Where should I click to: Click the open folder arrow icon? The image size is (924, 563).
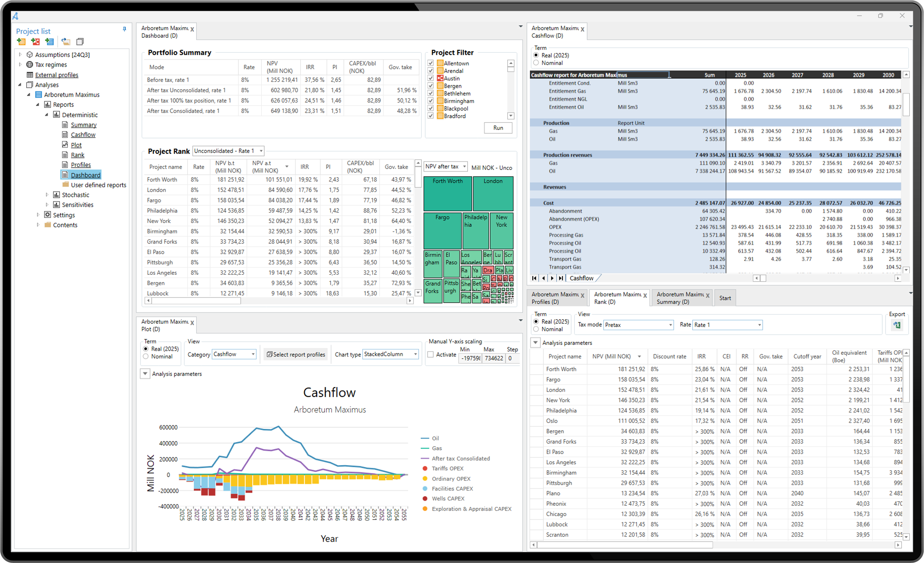(x=66, y=42)
